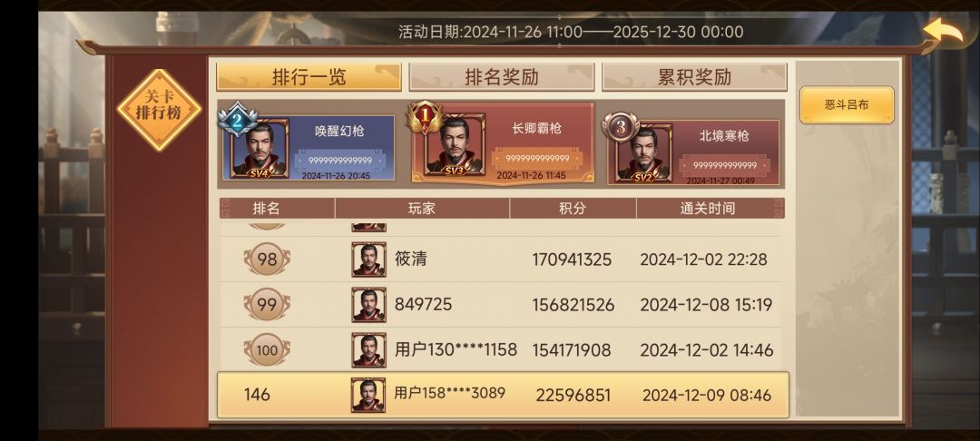
Task: Click the 通关时间 column header
Action: [x=708, y=208]
